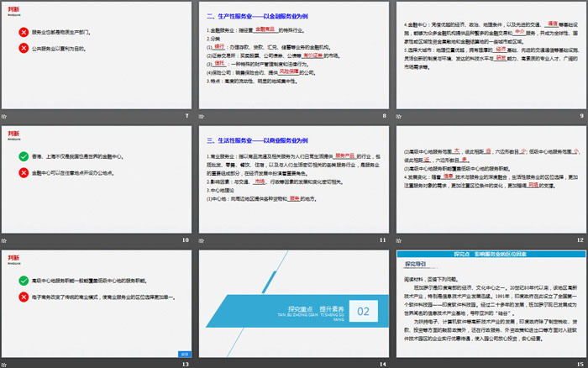The height and width of the screenshot is (368, 588).
Task: Click slide number 13 label
Action: [x=186, y=365]
